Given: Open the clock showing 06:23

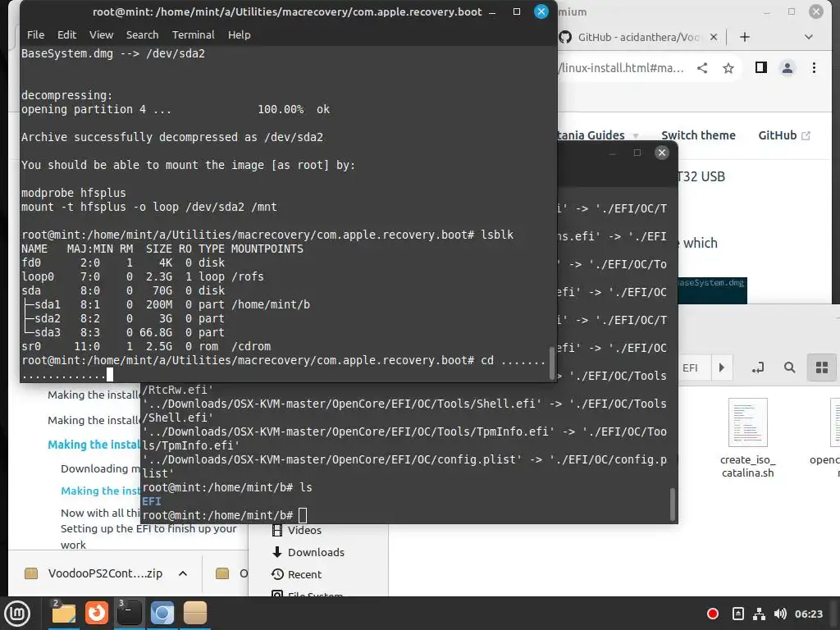Looking at the screenshot, I should pyautogui.click(x=808, y=614).
